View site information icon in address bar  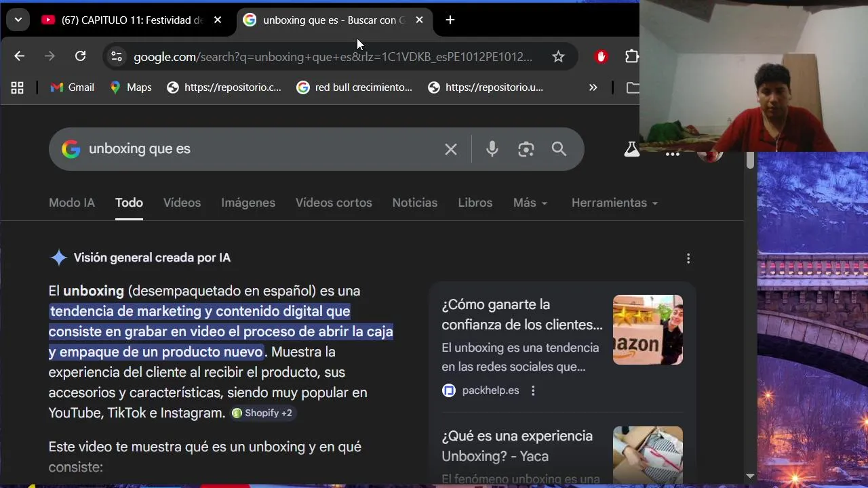click(117, 56)
